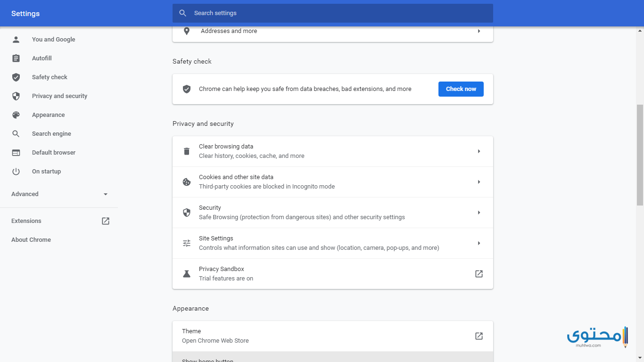The width and height of the screenshot is (644, 362).
Task: Click the You and Google person icon
Action: point(16,40)
